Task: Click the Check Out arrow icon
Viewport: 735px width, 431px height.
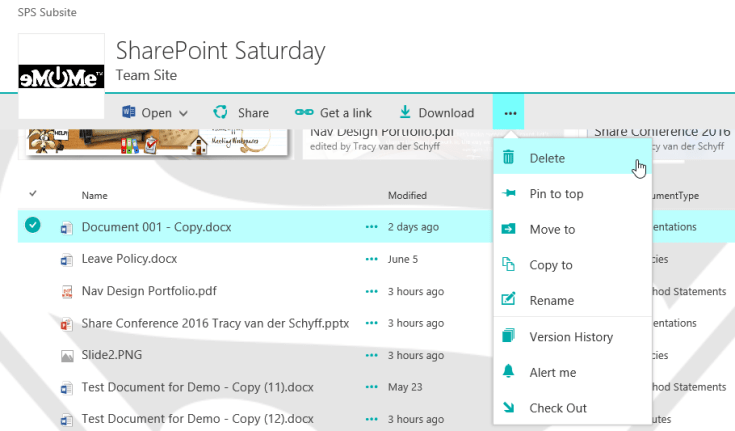Action: pyautogui.click(x=509, y=408)
